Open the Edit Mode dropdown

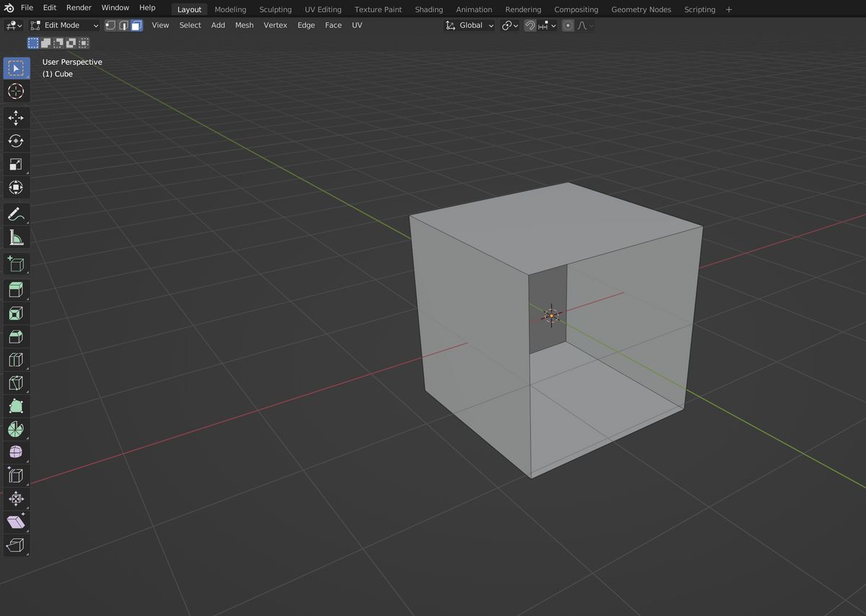pyautogui.click(x=65, y=25)
